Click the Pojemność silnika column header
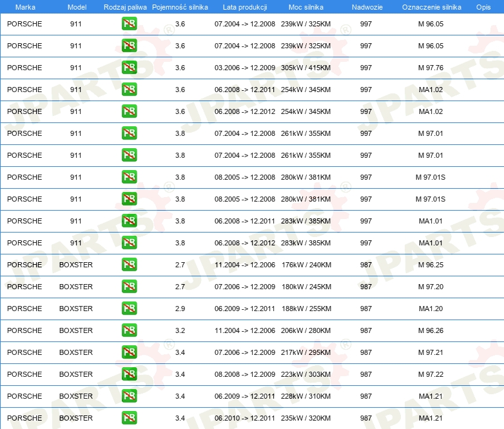Screen dimensions: 504x429 coord(180,6)
